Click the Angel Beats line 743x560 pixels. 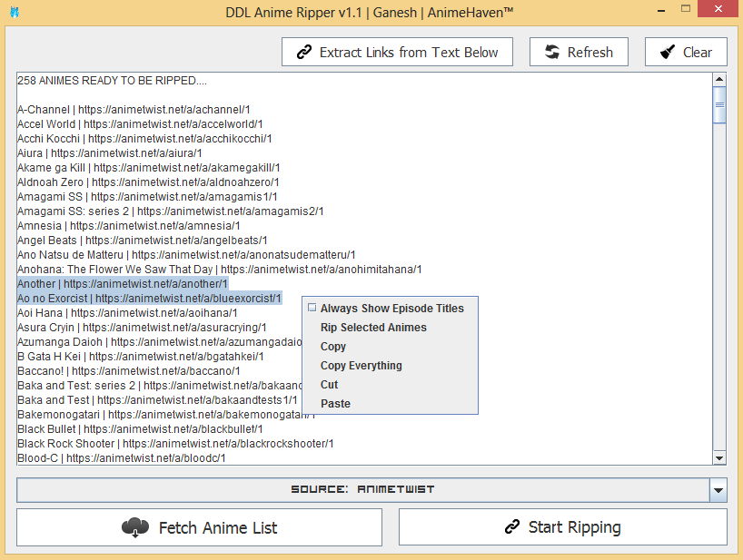(x=143, y=240)
